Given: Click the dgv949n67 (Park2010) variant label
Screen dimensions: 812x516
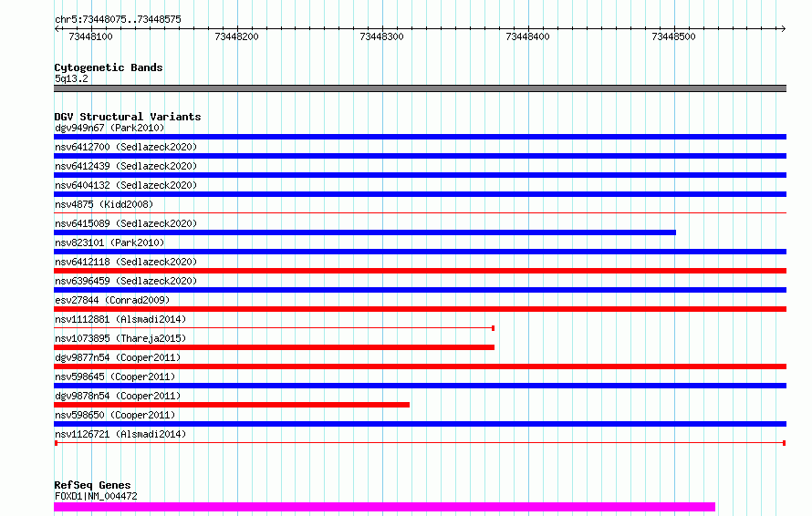Looking at the screenshot, I should pyautogui.click(x=109, y=128).
